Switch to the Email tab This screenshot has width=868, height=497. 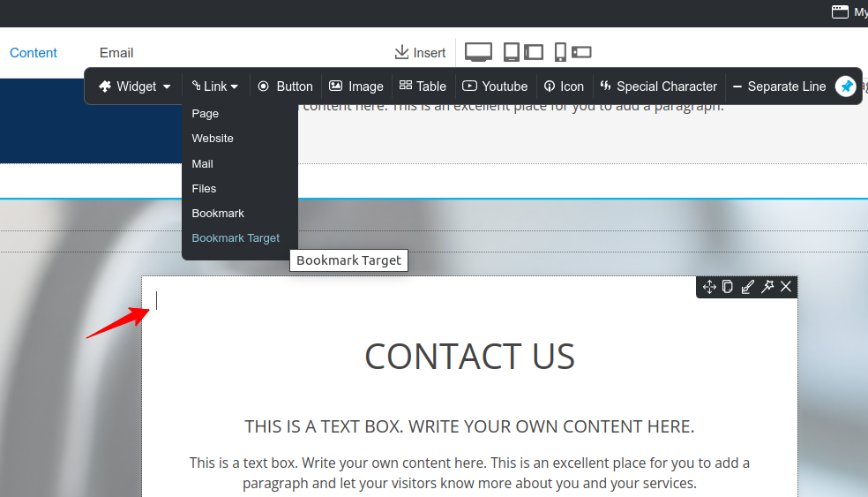116,53
